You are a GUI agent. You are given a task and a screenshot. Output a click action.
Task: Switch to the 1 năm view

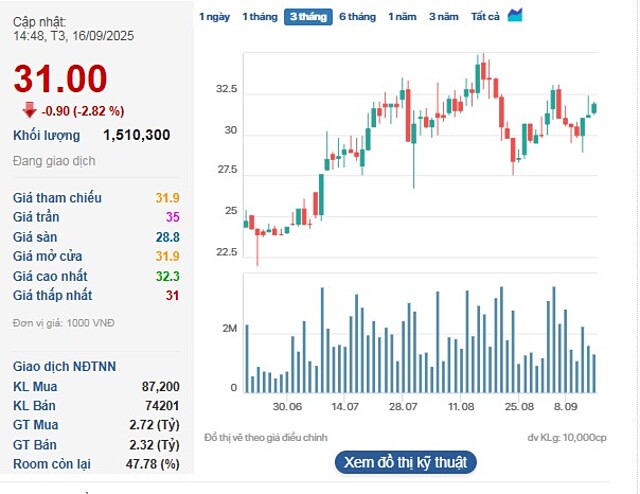point(402,17)
